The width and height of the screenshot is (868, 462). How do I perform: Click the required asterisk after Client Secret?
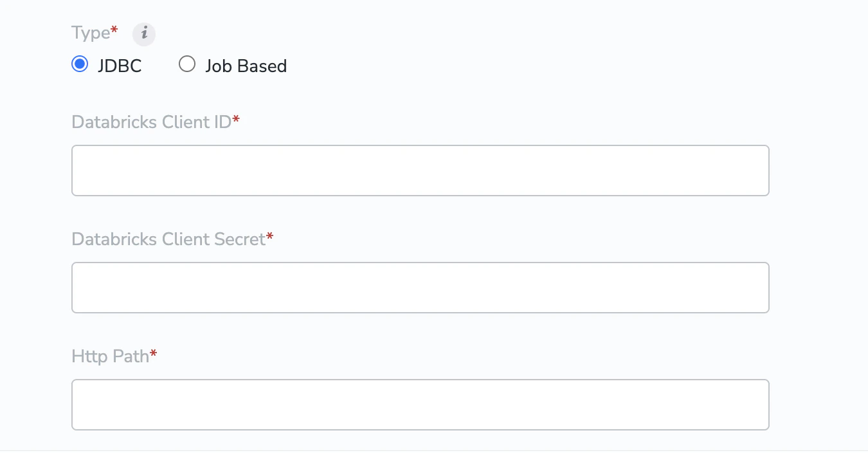[x=270, y=236]
